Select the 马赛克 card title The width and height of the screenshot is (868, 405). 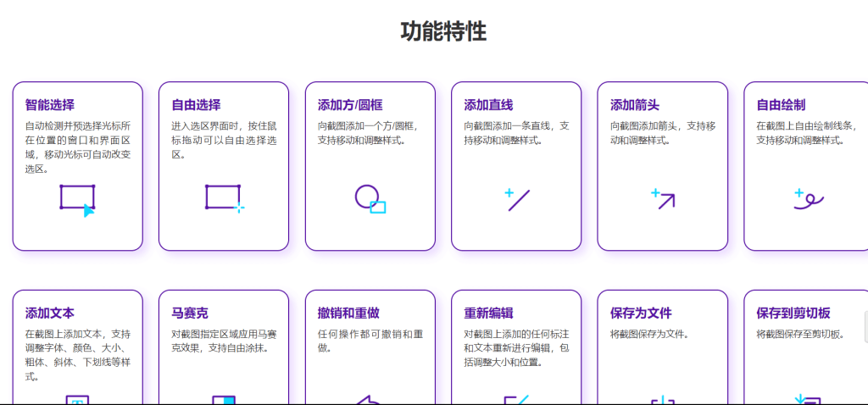coord(190,313)
